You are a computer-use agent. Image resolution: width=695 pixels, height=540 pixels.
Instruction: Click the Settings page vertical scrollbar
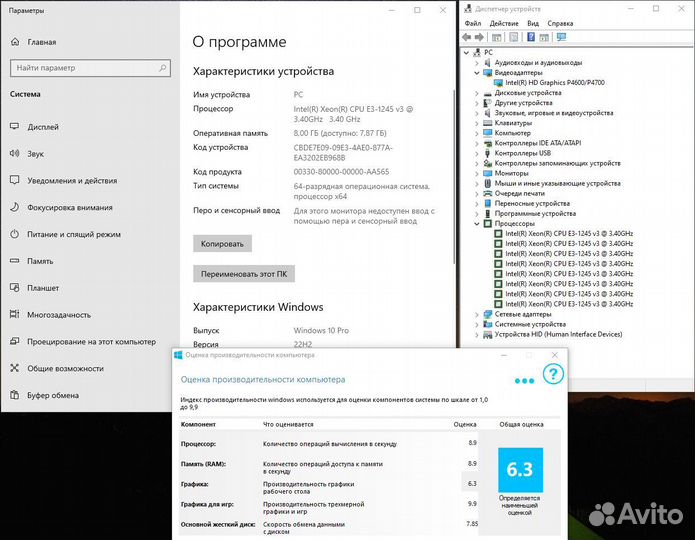[453, 177]
